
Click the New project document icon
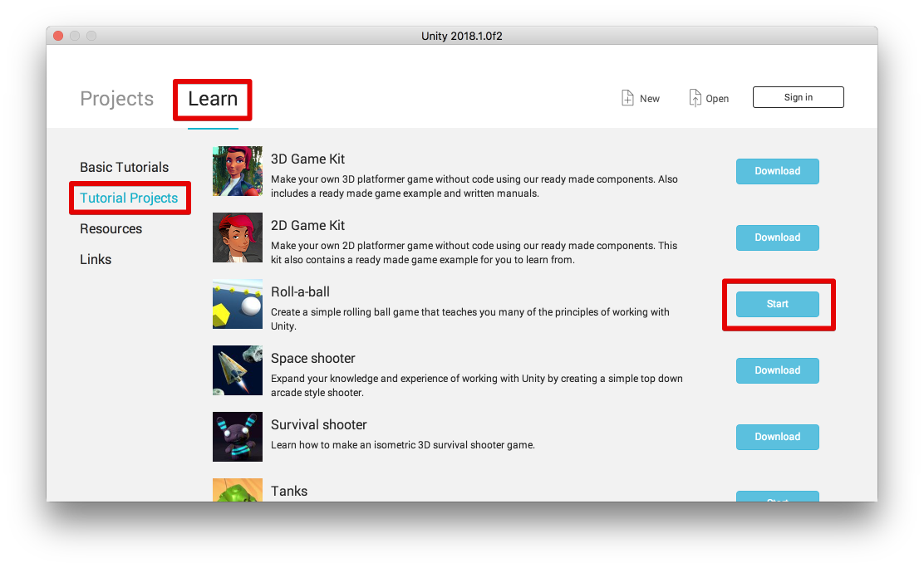click(627, 98)
